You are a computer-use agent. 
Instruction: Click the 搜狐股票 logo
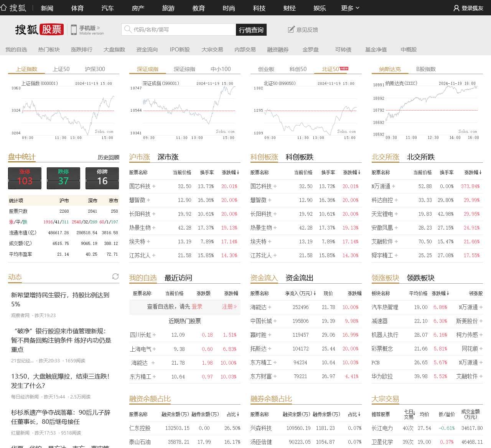click(39, 30)
